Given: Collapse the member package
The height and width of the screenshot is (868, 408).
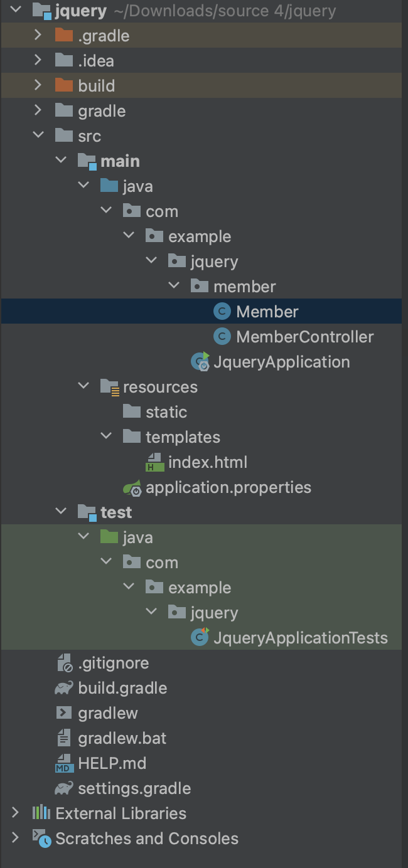Looking at the screenshot, I should pyautogui.click(x=174, y=287).
